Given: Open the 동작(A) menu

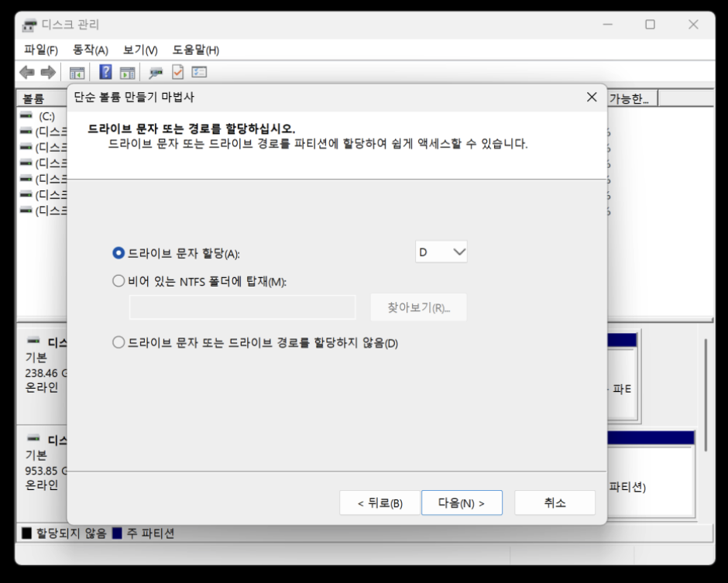Looking at the screenshot, I should click(90, 50).
